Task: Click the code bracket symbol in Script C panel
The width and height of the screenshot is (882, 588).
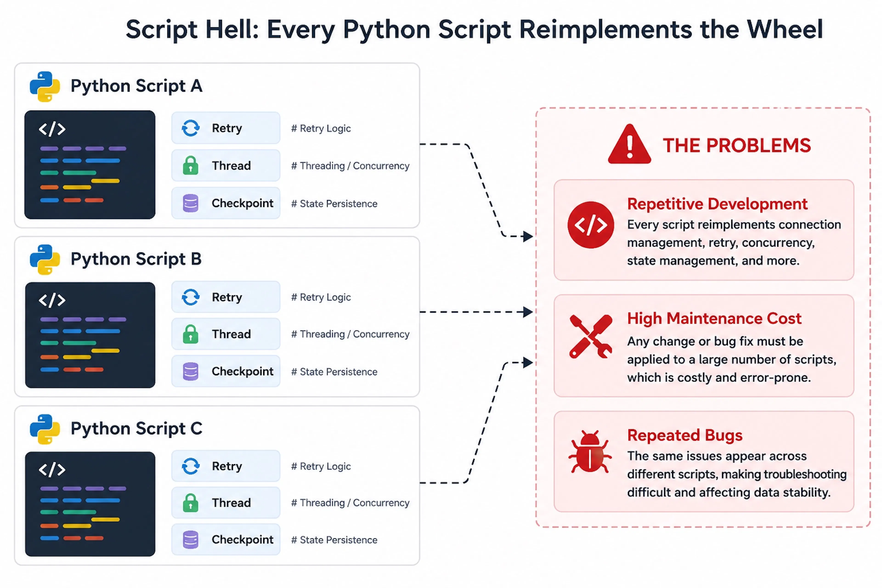Action: pos(52,469)
